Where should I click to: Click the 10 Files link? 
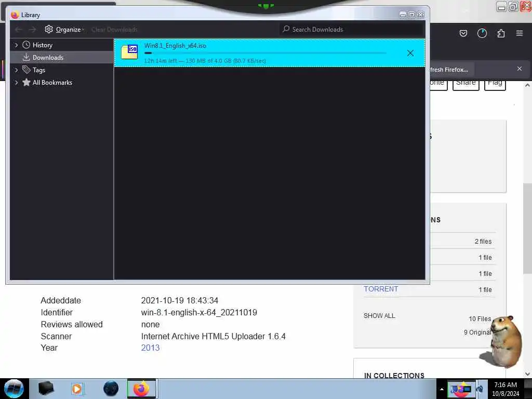(x=480, y=319)
